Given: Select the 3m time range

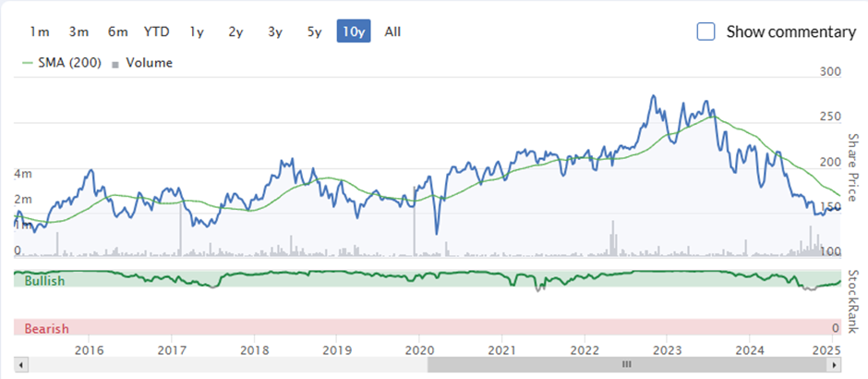Looking at the screenshot, I should click(x=78, y=31).
